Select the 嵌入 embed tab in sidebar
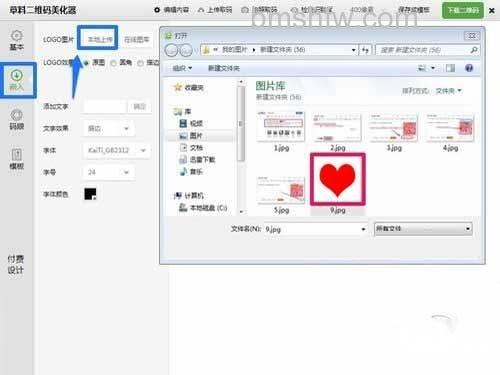 click(x=16, y=80)
